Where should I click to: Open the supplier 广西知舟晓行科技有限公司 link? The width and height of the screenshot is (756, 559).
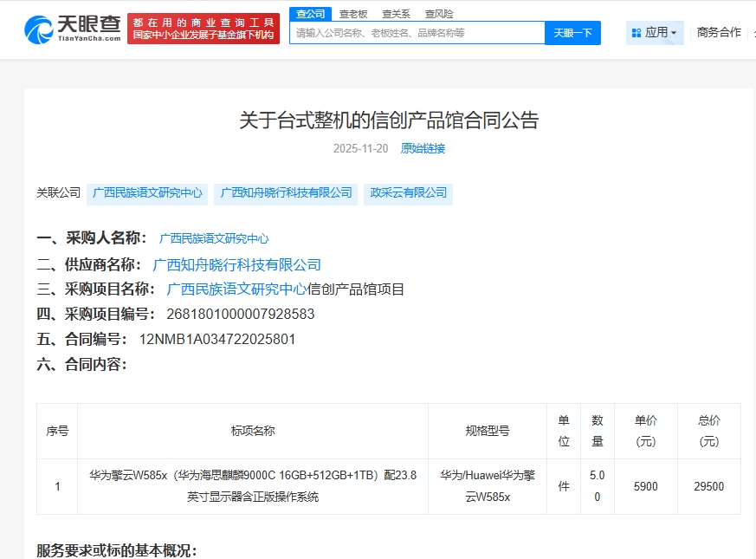(236, 264)
